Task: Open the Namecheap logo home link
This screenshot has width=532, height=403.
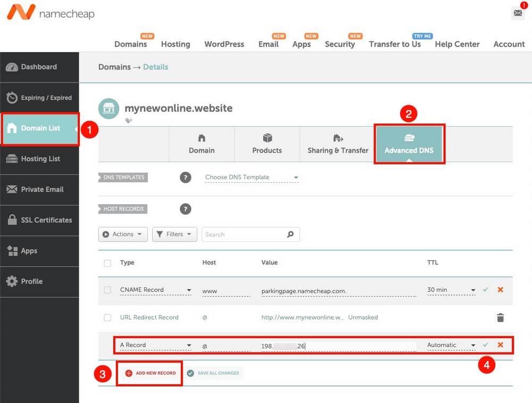Action: coord(51,12)
